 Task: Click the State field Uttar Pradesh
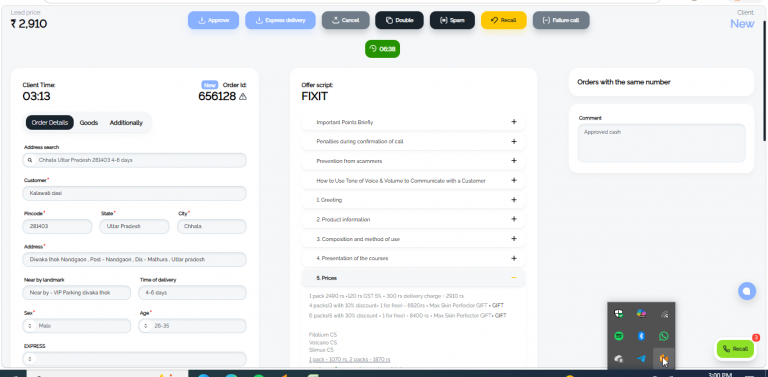tap(134, 226)
